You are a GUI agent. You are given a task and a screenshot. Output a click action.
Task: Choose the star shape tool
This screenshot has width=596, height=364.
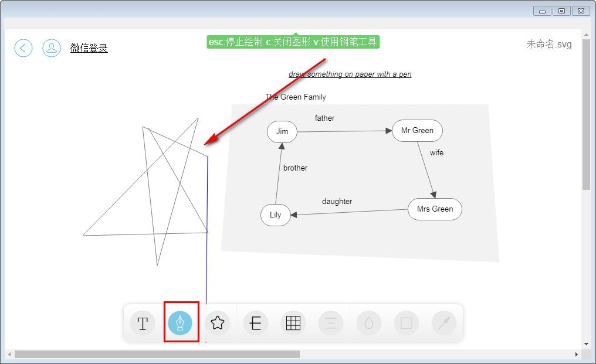pyautogui.click(x=218, y=323)
